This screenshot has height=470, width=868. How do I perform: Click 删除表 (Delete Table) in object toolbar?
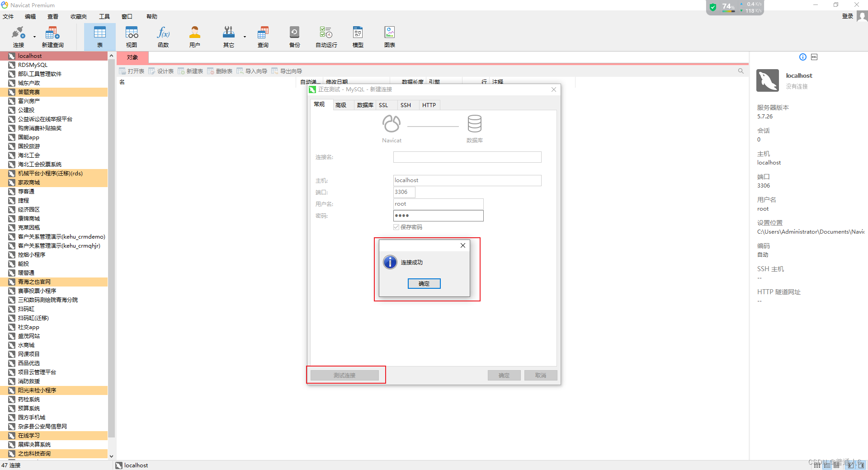tap(220, 71)
